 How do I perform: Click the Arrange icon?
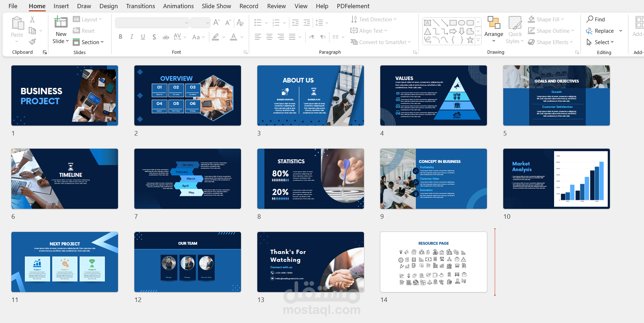tap(494, 22)
